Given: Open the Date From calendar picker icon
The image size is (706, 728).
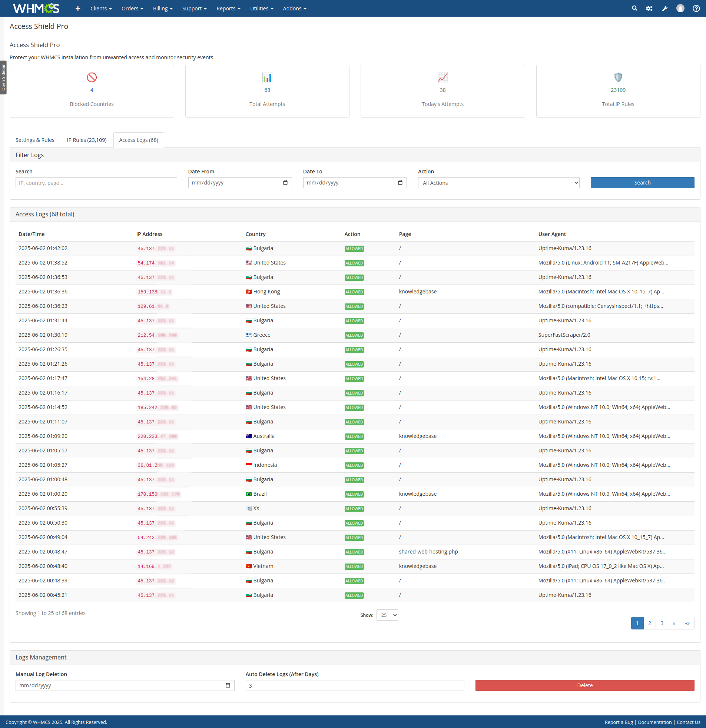Looking at the screenshot, I should pyautogui.click(x=285, y=182).
